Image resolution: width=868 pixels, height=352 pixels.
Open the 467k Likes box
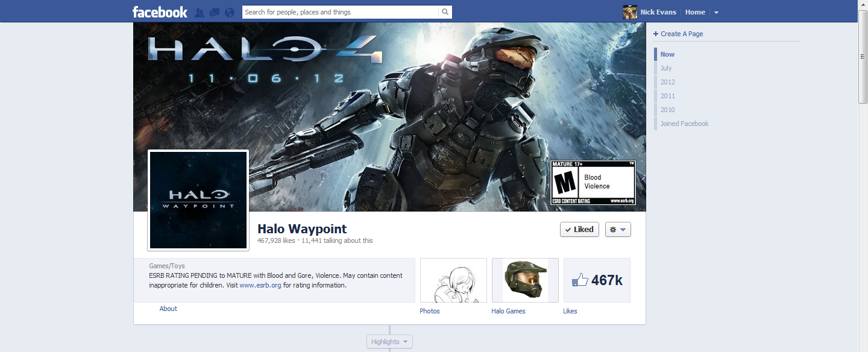pyautogui.click(x=597, y=280)
